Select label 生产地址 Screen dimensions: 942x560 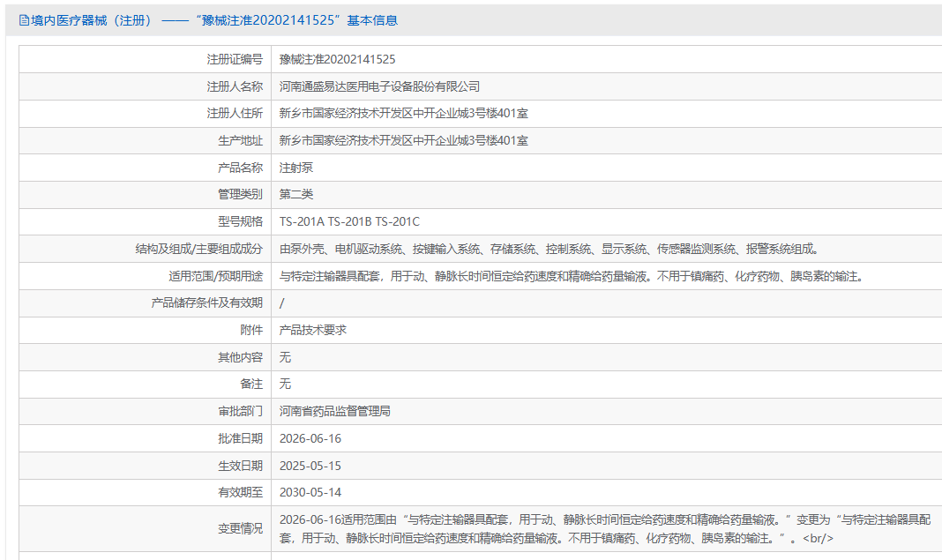[x=240, y=140]
